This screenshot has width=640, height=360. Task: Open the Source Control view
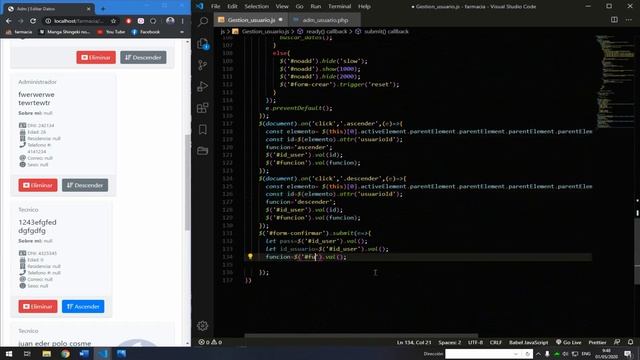(202, 65)
